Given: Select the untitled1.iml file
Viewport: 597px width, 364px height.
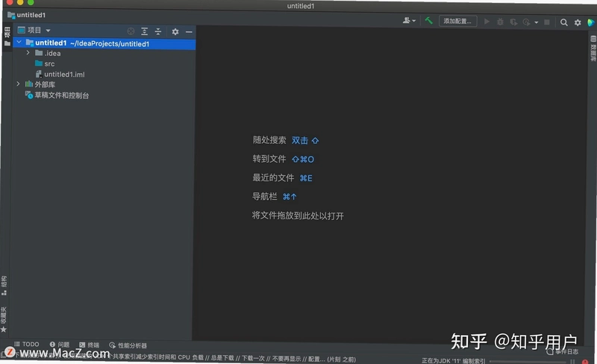Looking at the screenshot, I should pyautogui.click(x=60, y=75).
